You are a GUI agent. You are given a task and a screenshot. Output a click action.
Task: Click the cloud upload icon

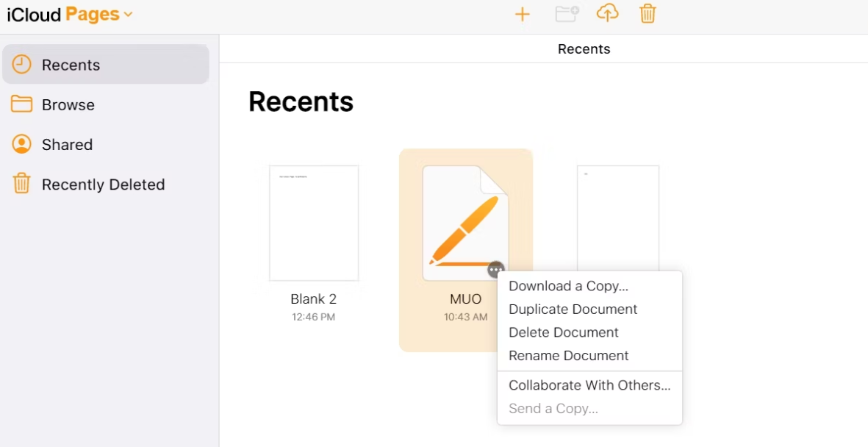[x=607, y=13]
